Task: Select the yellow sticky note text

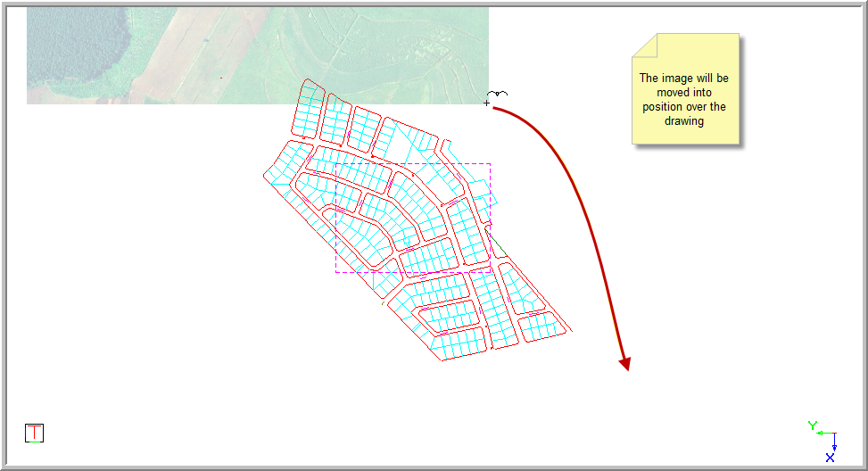Action: (684, 99)
